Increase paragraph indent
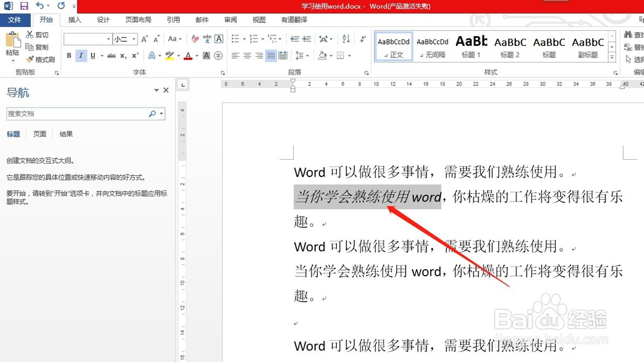 tap(307, 39)
